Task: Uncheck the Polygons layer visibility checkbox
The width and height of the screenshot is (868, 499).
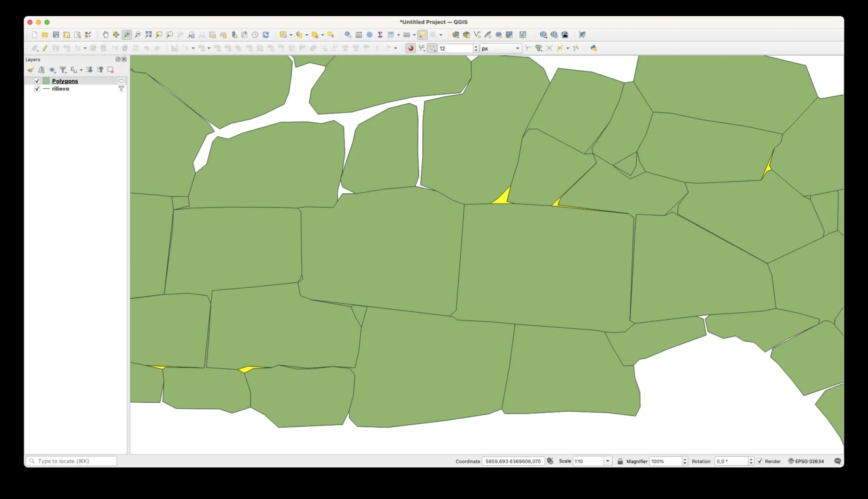Action: tap(37, 81)
